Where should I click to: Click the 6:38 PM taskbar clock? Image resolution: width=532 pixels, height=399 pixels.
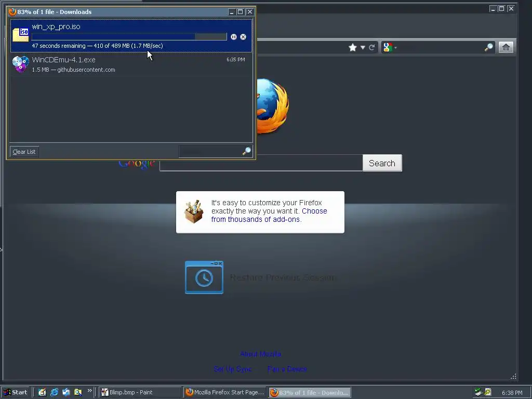click(512, 393)
